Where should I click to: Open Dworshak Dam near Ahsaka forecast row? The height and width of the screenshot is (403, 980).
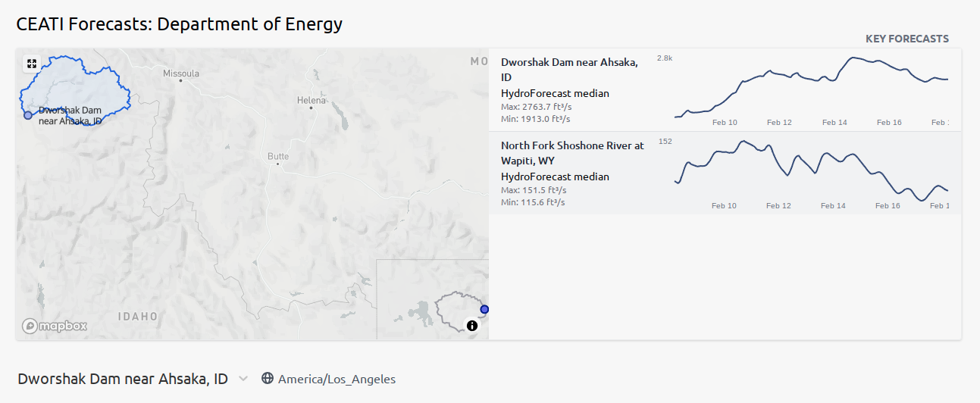[x=725, y=90]
